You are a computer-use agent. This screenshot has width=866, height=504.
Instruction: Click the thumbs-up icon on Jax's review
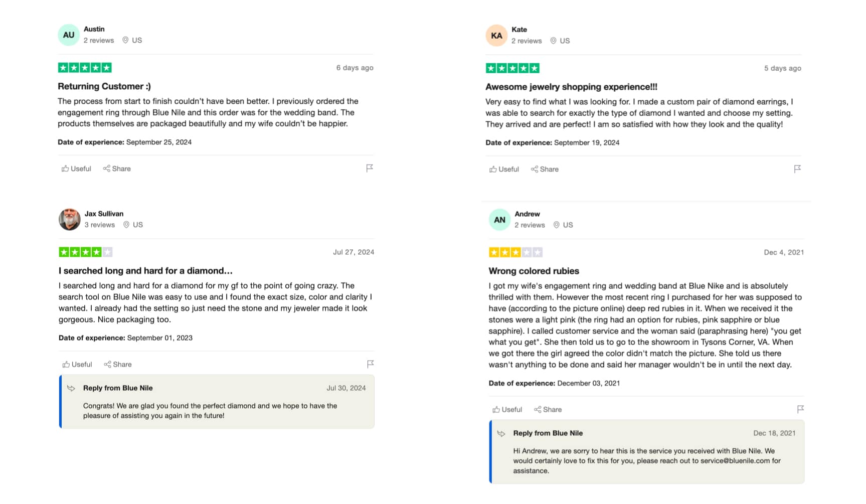click(x=65, y=364)
